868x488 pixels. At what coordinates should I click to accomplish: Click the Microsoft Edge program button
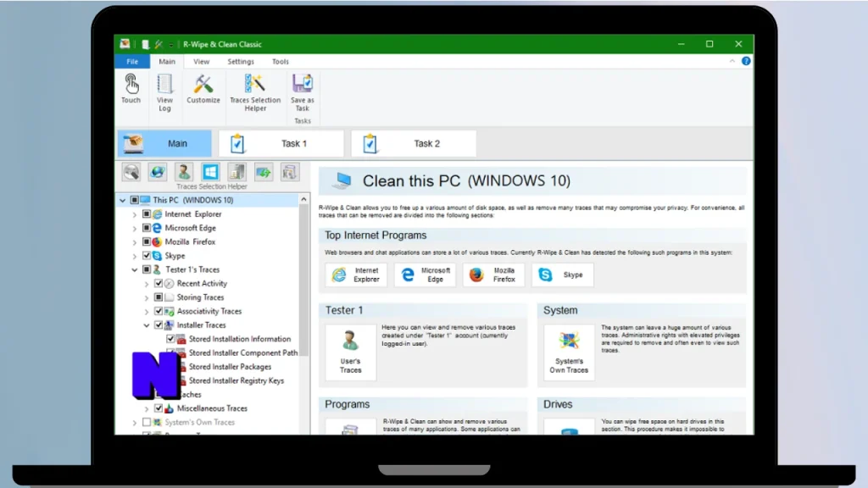coord(426,275)
